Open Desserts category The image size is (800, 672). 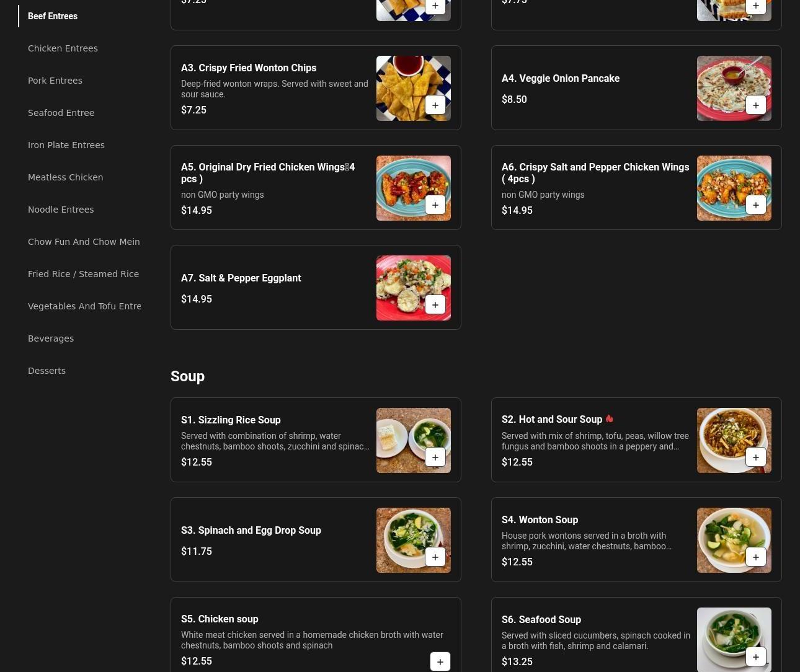coord(47,371)
